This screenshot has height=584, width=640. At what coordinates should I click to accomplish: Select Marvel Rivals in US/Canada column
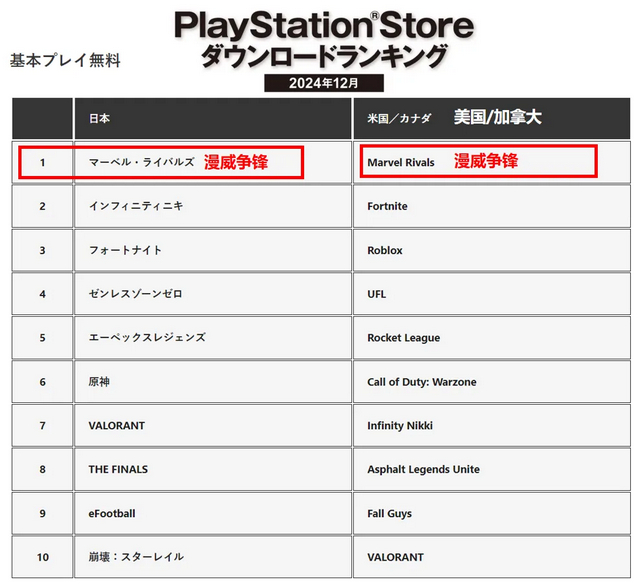pyautogui.click(x=400, y=162)
